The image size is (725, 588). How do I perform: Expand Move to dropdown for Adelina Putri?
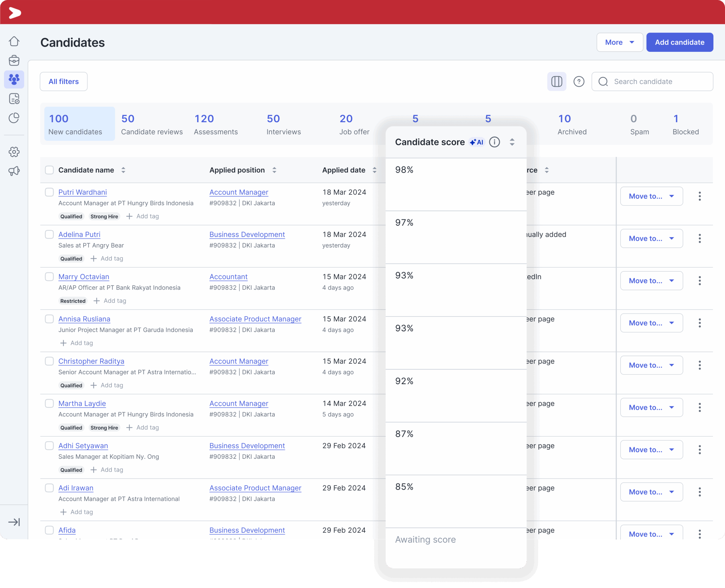tap(651, 239)
